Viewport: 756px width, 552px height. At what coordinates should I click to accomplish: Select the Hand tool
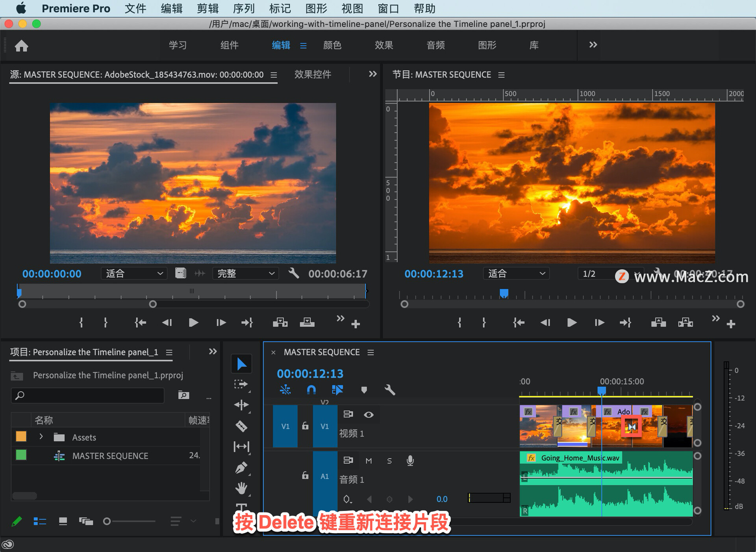point(241,489)
